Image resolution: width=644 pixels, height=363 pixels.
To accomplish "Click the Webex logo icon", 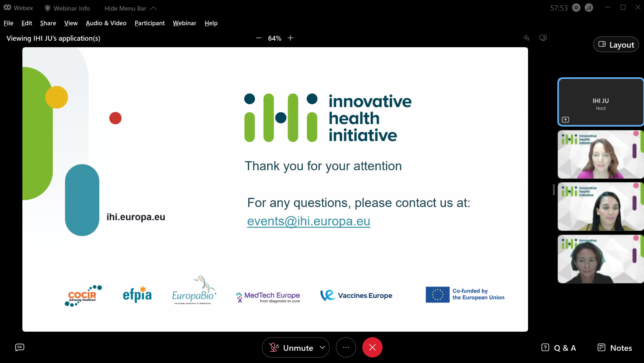I will pyautogui.click(x=7, y=8).
